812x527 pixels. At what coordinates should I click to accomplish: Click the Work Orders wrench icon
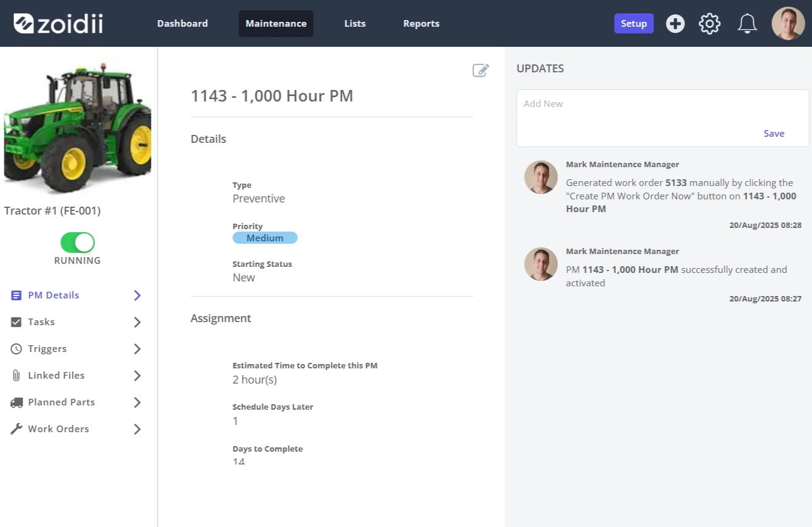click(x=16, y=429)
